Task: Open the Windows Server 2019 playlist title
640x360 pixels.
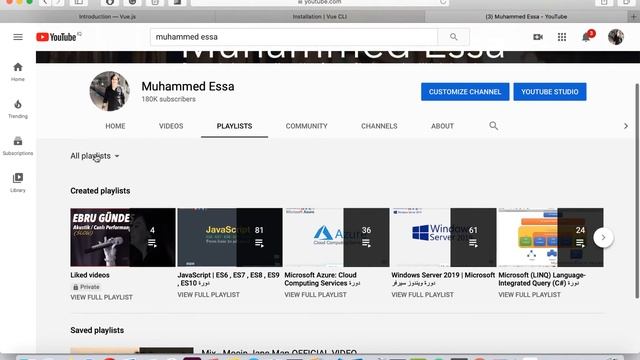Action: coord(443,279)
